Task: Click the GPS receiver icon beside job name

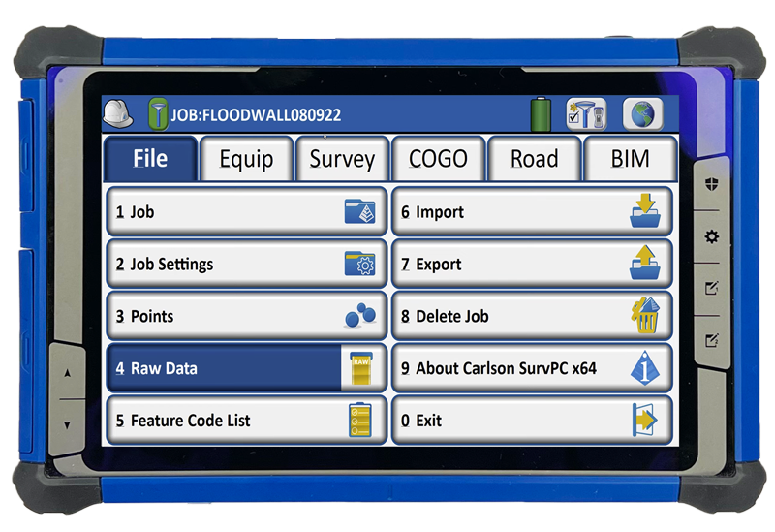Action: pos(158,113)
